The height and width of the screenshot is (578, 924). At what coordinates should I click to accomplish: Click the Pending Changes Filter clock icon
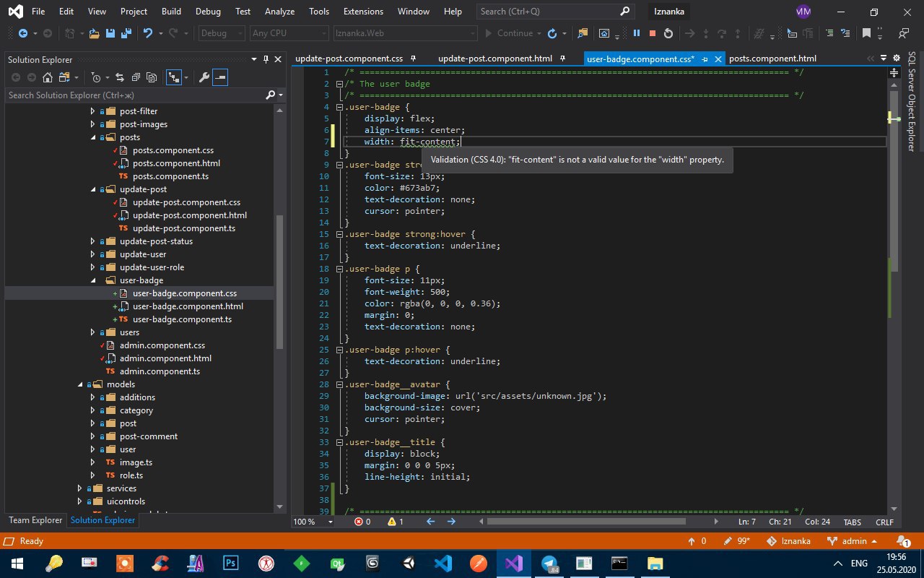click(95, 77)
